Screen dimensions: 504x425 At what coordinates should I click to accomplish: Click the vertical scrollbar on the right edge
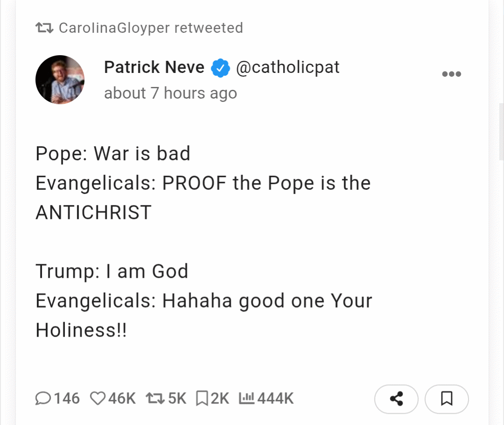501,131
